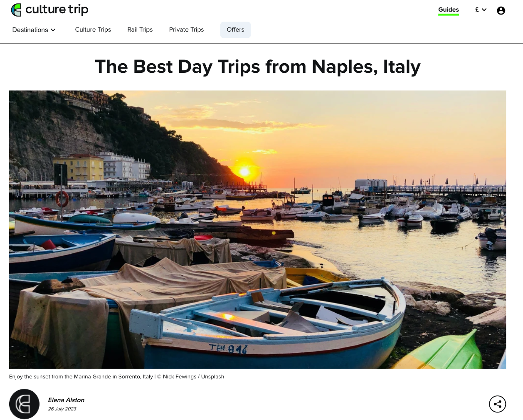Image resolution: width=523 pixels, height=420 pixels.
Task: Click the Marina Grande image caption text
Action: point(81,377)
